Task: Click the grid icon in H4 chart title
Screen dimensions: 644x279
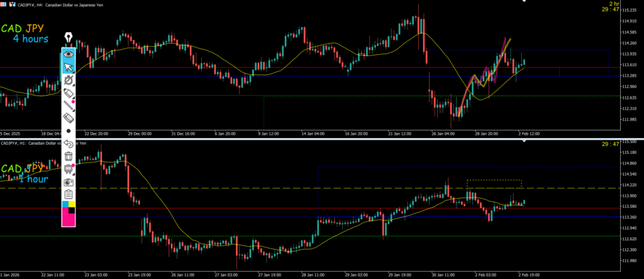Action: point(4,3)
